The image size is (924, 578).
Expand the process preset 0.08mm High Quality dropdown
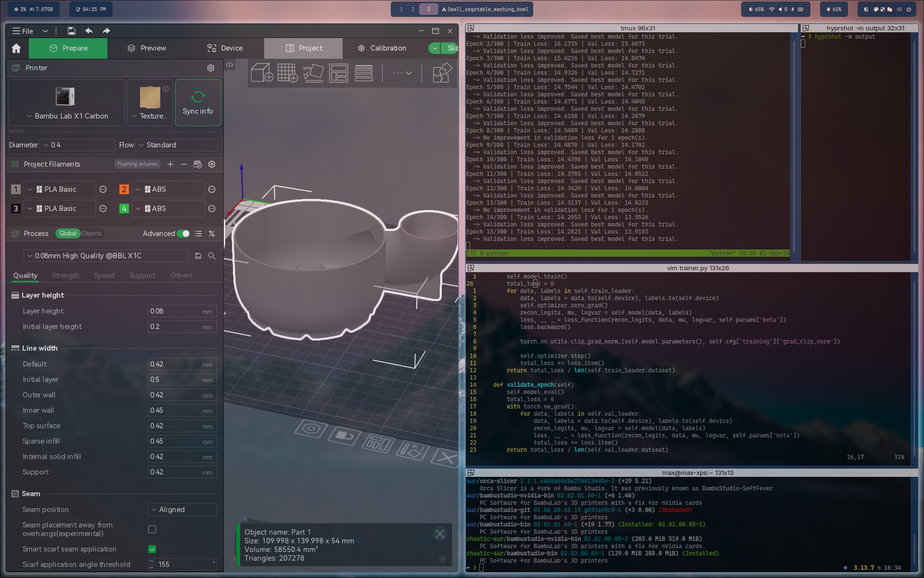coord(106,256)
